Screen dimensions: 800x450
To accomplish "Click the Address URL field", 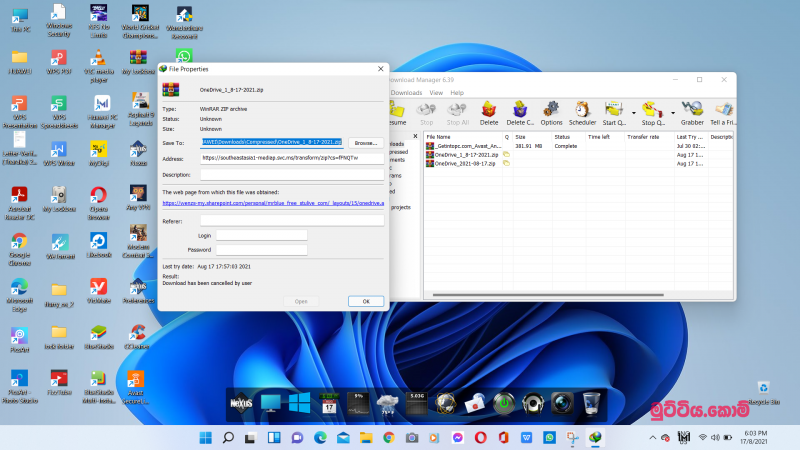I will (292, 158).
